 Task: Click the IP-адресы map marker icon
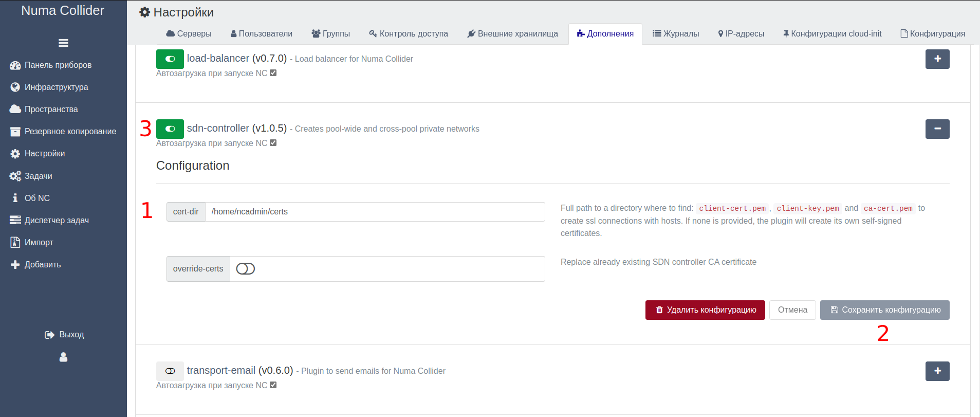pos(720,33)
